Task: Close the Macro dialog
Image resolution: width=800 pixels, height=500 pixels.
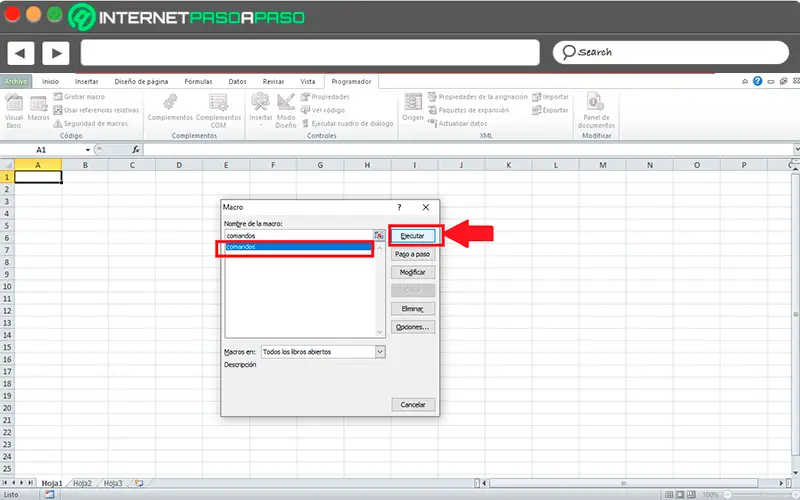Action: coord(426,207)
